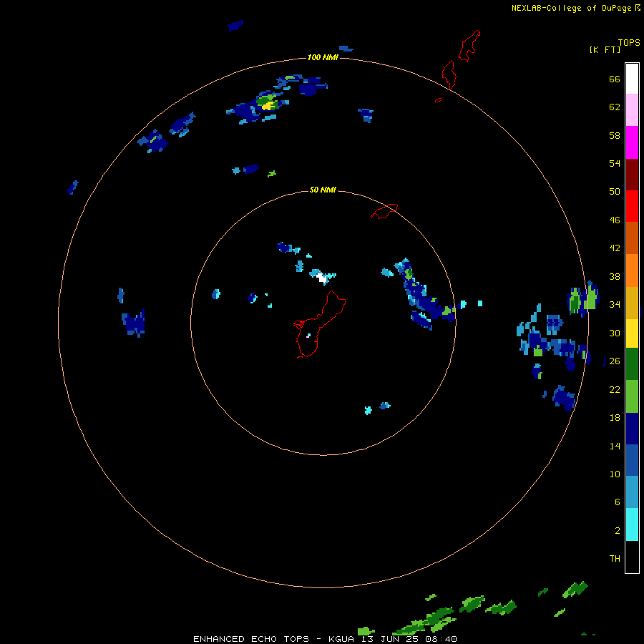The width and height of the screenshot is (644, 644).
Task: Click the magenta 58 kft legend swatch
Action: pyautogui.click(x=632, y=142)
